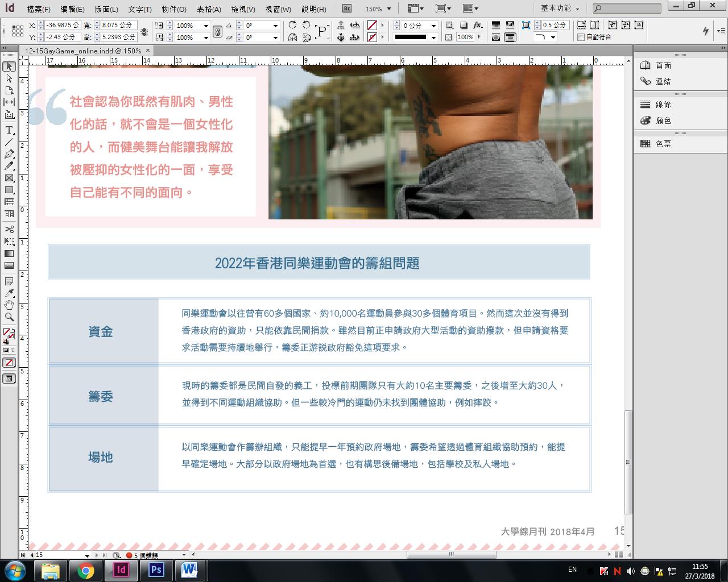
Task: Open the shear angle dropdown
Action: point(276,38)
